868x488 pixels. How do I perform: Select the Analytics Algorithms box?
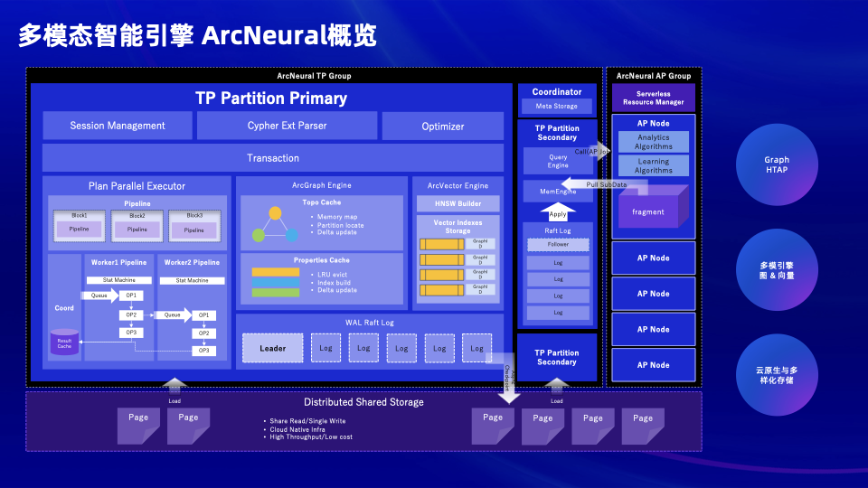(653, 142)
